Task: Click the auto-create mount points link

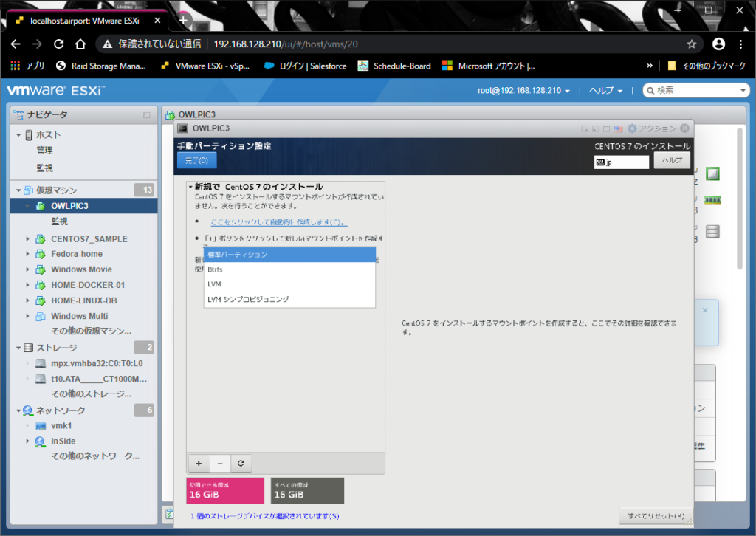Action: coord(278,222)
